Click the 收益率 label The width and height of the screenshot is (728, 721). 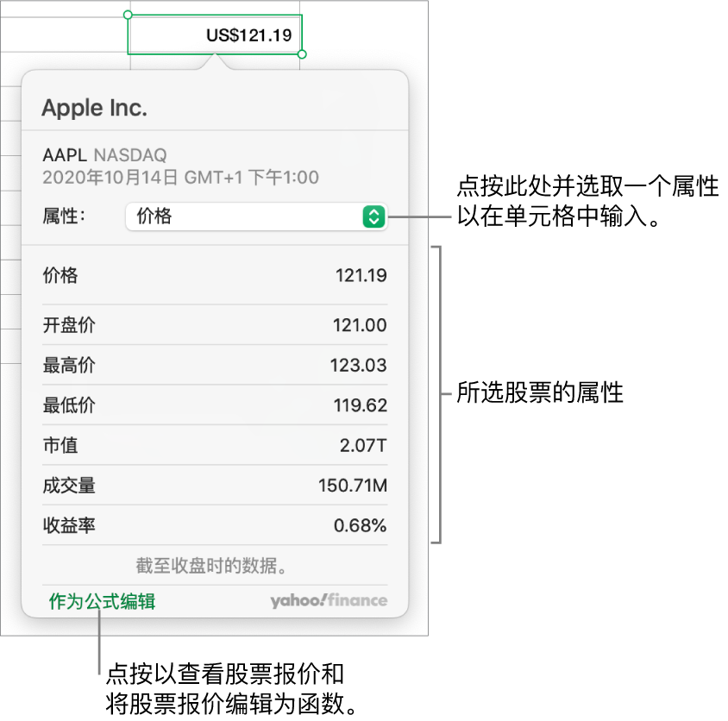pos(69,525)
